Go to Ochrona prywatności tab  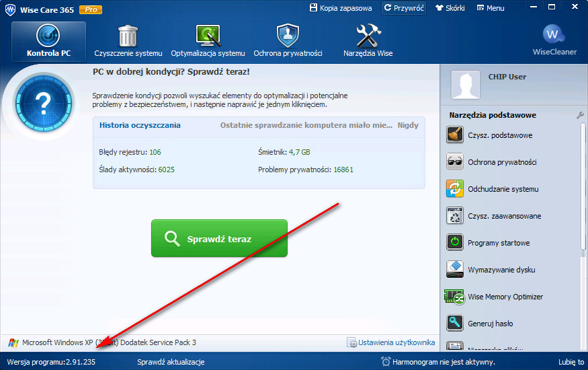pyautogui.click(x=288, y=41)
